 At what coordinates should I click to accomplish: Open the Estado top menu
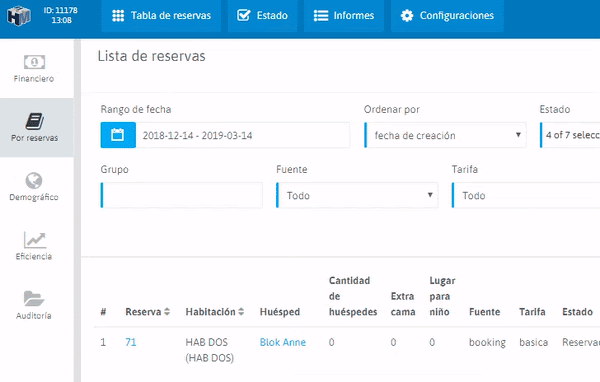tap(262, 16)
